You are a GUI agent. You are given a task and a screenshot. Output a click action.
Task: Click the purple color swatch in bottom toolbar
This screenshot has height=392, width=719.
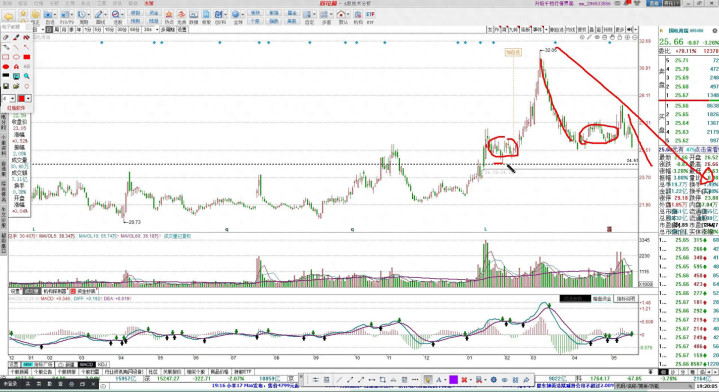coord(453,380)
